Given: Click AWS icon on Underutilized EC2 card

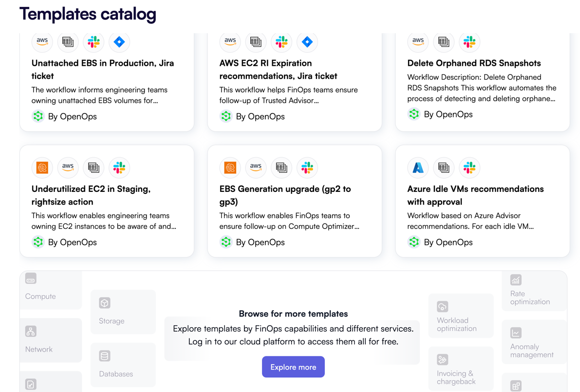Looking at the screenshot, I should click(x=68, y=168).
